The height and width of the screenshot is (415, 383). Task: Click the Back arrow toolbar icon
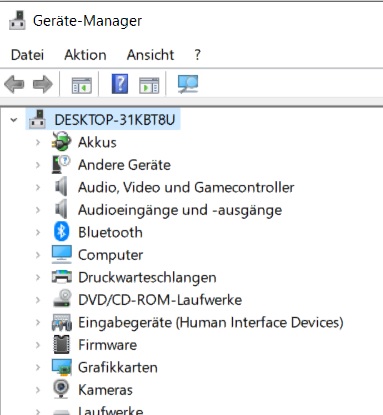click(14, 84)
